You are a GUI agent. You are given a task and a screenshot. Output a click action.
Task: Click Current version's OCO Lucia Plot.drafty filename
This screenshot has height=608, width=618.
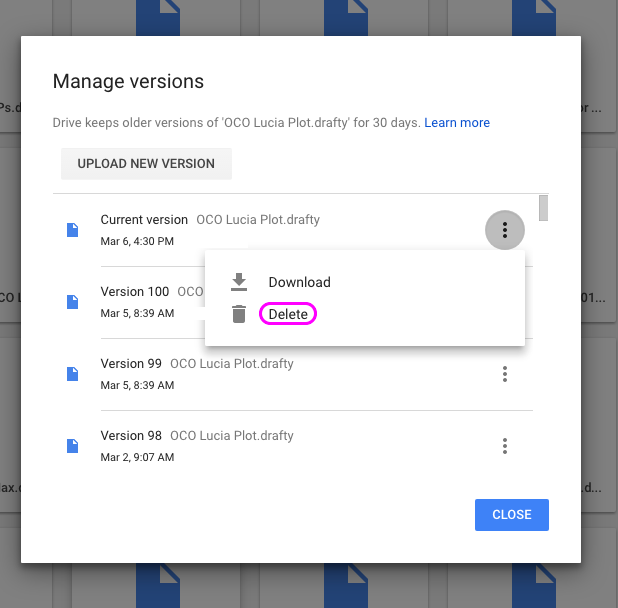pos(258,220)
